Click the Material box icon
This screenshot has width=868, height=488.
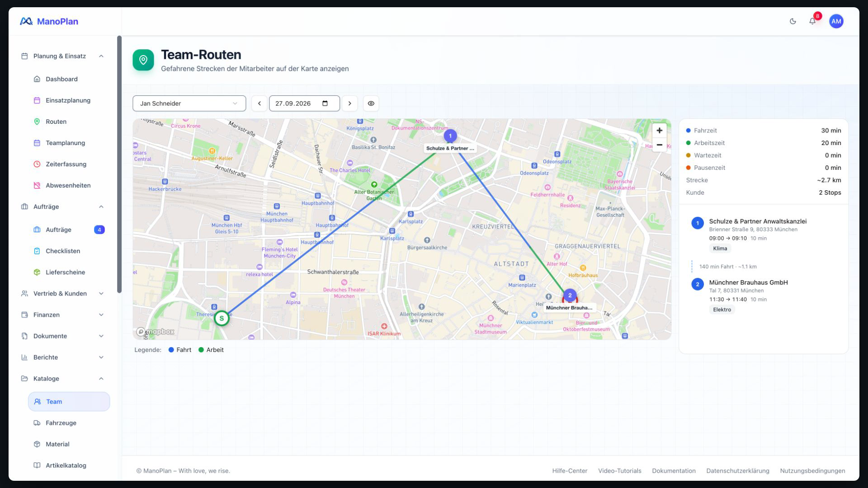pyautogui.click(x=37, y=444)
